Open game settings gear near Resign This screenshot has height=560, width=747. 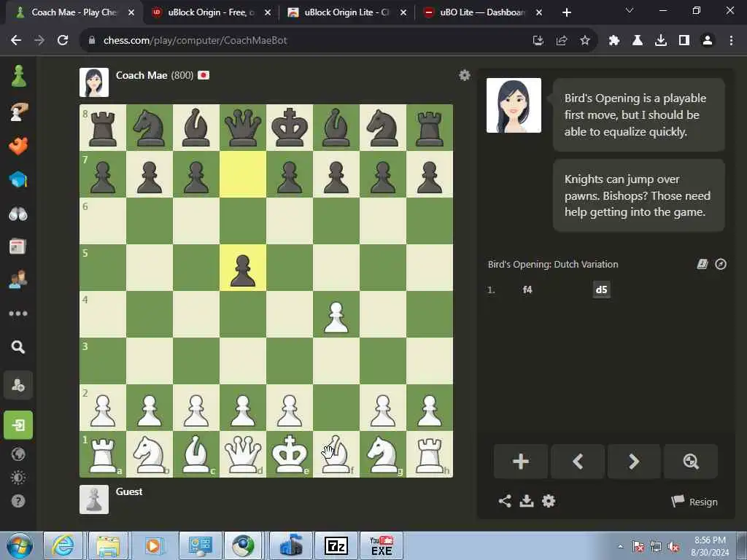[x=549, y=501]
